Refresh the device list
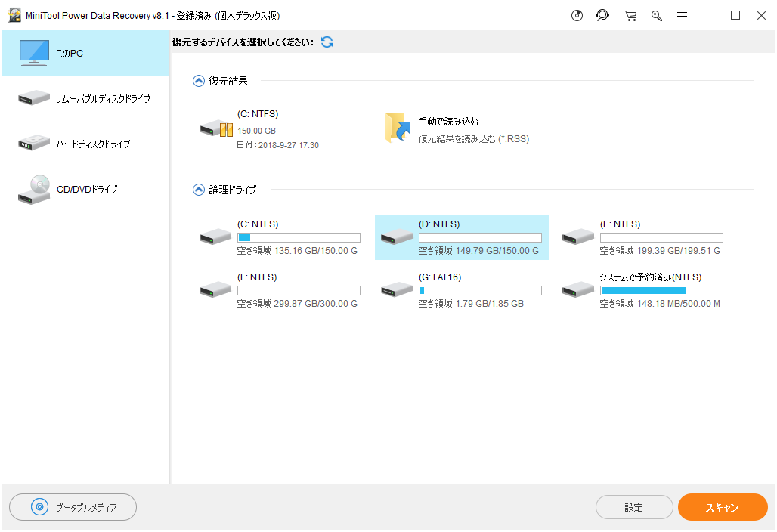Screen dimensions: 777x532 327,42
